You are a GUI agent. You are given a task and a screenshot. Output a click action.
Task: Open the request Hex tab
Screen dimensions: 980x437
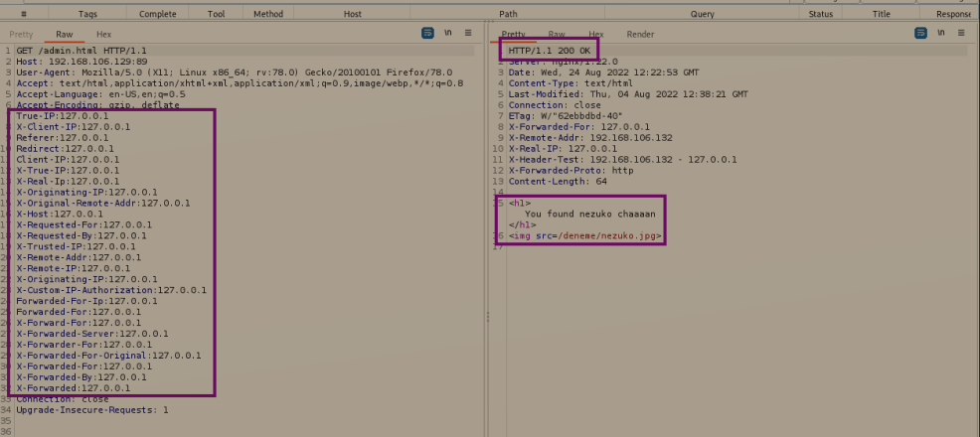(x=103, y=34)
